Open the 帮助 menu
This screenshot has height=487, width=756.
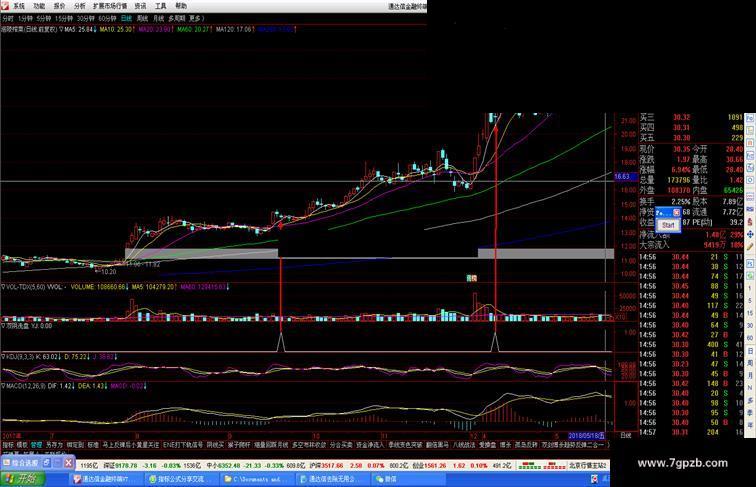(x=181, y=6)
